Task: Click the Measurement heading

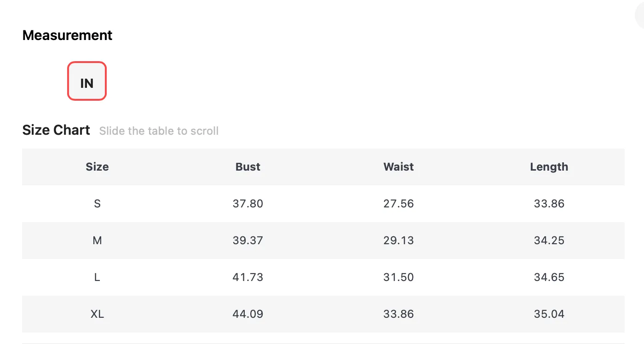Action: [x=67, y=35]
